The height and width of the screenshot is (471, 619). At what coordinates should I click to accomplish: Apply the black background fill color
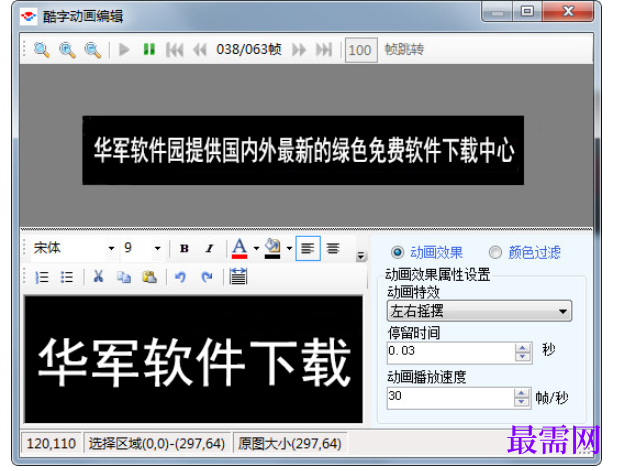(272, 248)
